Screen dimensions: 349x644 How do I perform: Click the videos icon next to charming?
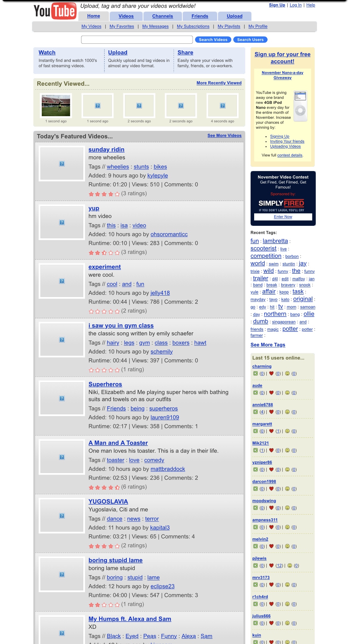[x=255, y=374]
